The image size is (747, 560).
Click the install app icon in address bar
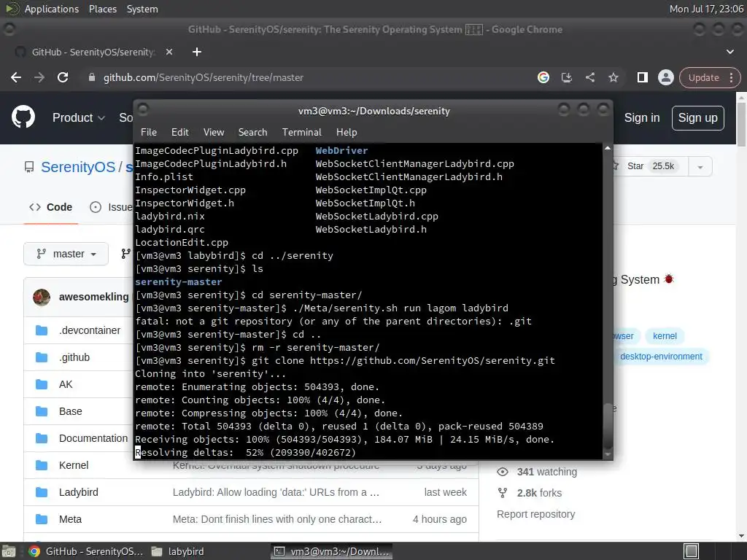566,77
